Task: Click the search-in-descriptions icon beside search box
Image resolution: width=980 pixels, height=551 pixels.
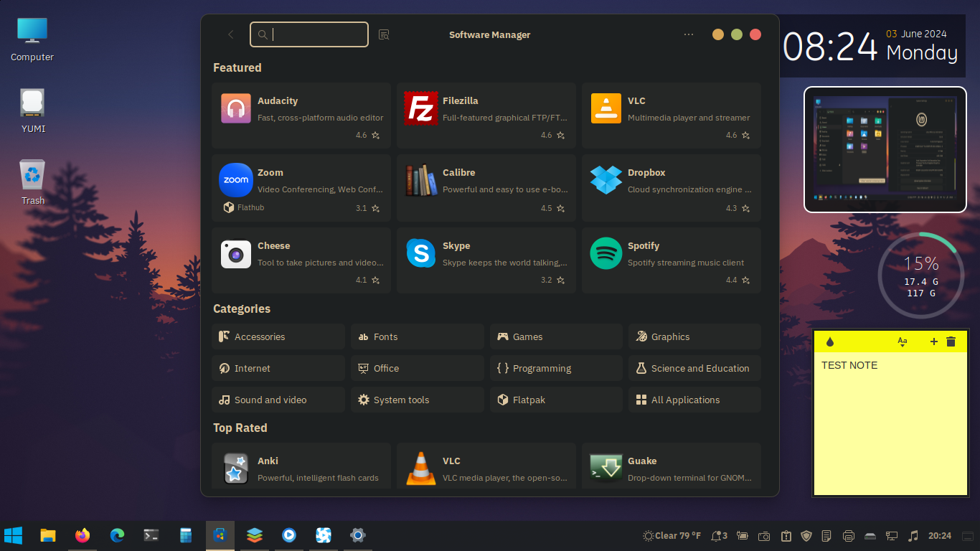Action: click(x=384, y=34)
